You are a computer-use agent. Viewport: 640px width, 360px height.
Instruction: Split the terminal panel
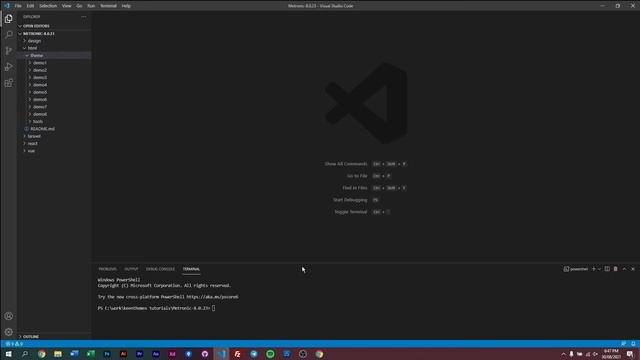[x=607, y=269]
